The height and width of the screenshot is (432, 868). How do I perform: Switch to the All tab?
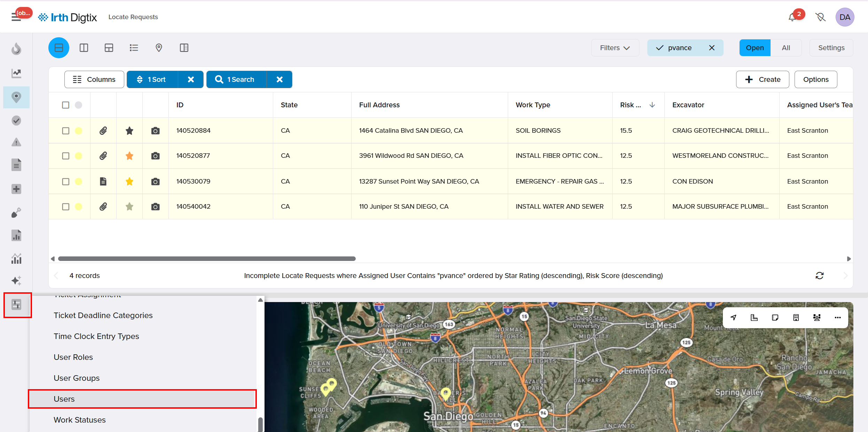click(786, 48)
